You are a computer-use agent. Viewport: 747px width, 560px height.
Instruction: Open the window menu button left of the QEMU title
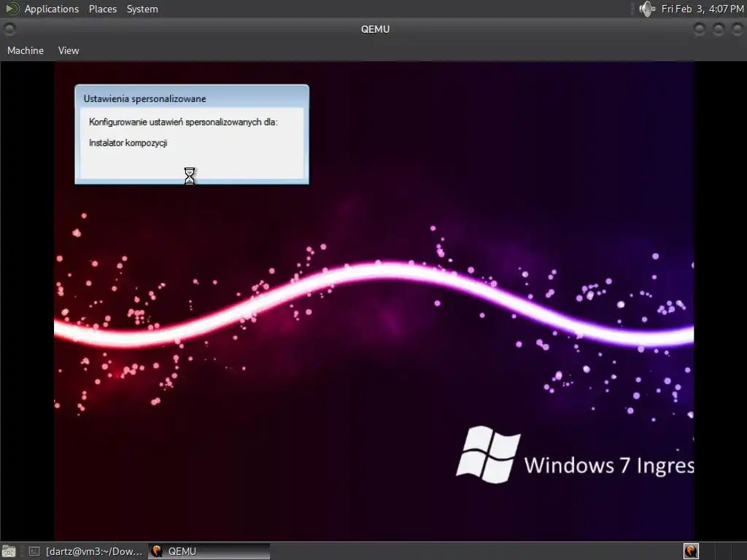click(9, 29)
